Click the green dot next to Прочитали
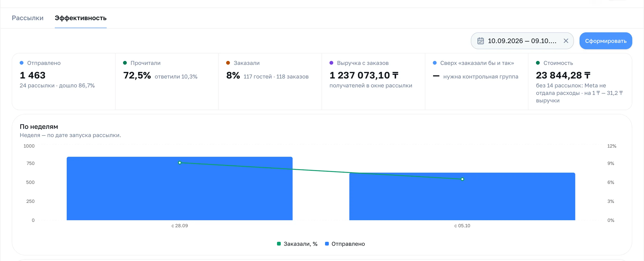The width and height of the screenshot is (644, 261). coord(125,63)
